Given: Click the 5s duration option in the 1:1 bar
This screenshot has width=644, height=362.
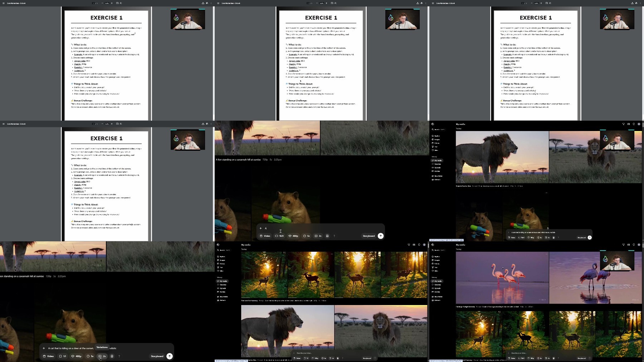Looking at the screenshot, I should click(x=90, y=356).
